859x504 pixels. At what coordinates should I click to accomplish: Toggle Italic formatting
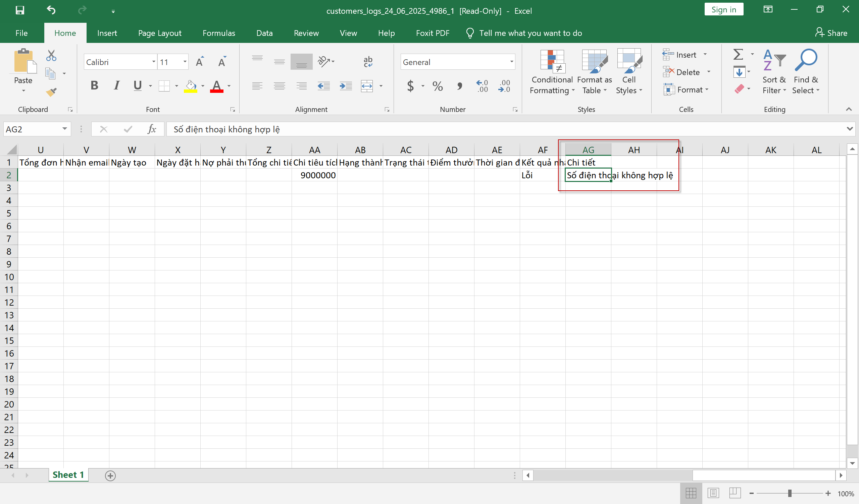[116, 85]
